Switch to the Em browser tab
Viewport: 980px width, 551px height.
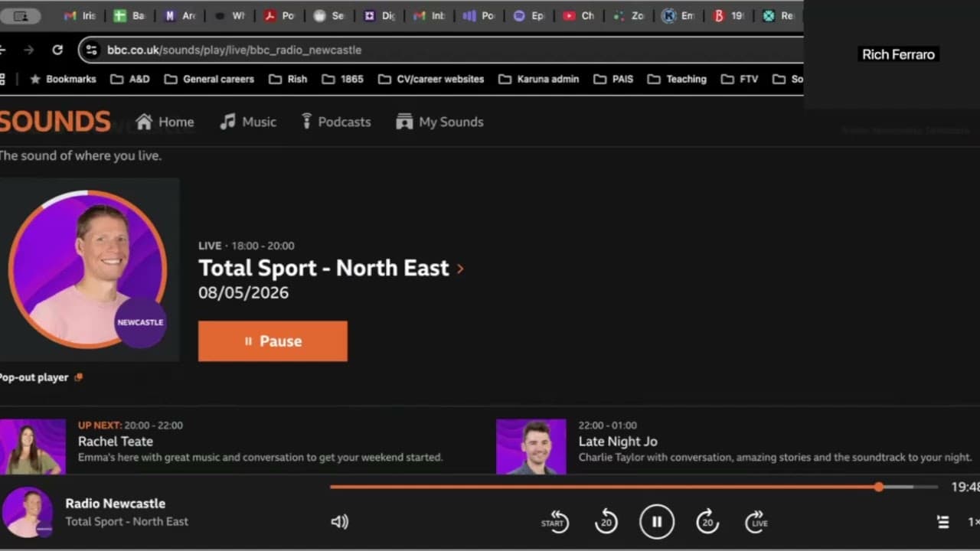[677, 15]
